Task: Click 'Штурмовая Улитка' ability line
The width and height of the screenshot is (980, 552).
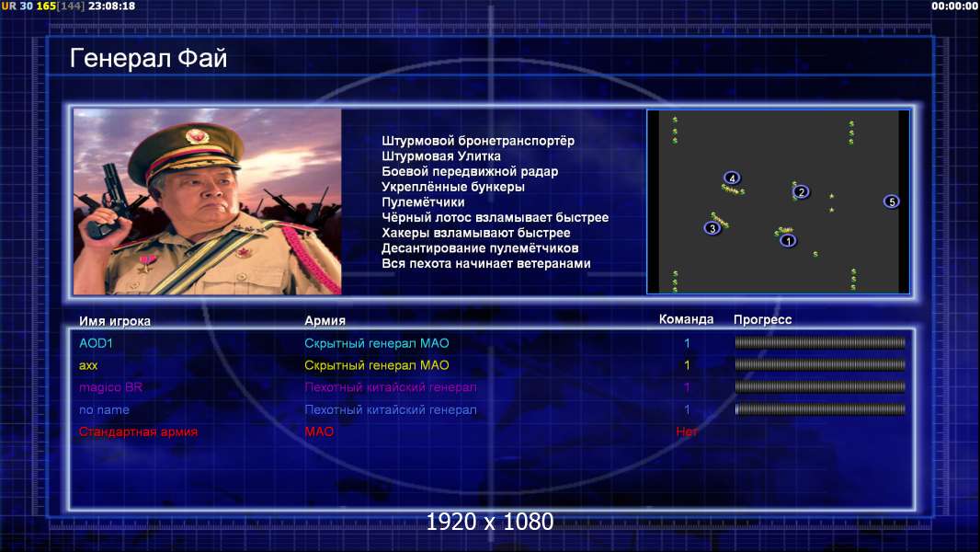Action: 440,156
